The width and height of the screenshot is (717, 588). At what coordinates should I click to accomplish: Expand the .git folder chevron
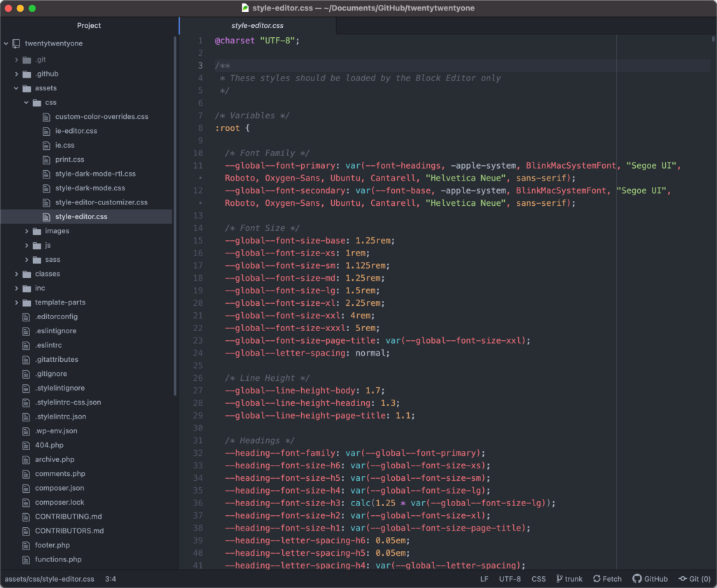(17, 59)
